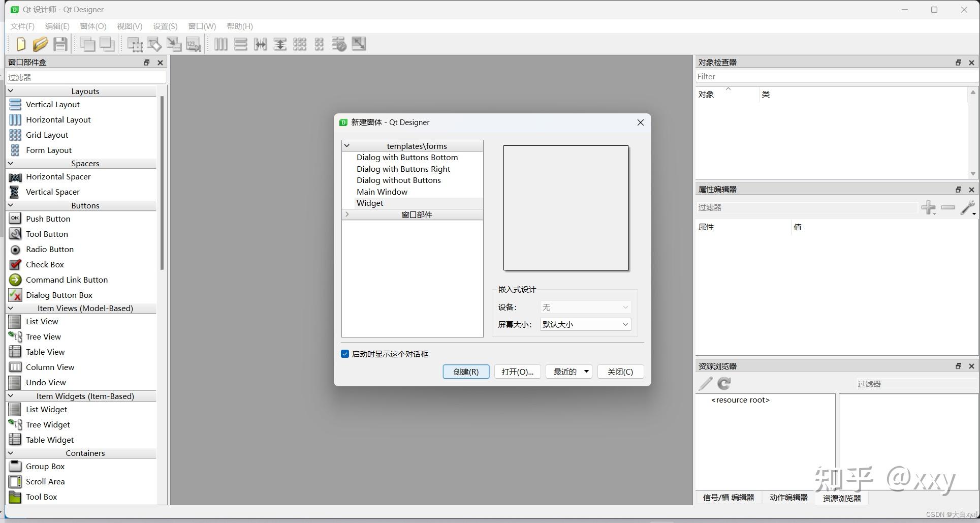980x523 pixels.
Task: Click the 最近的 dropdown button
Action: [568, 372]
